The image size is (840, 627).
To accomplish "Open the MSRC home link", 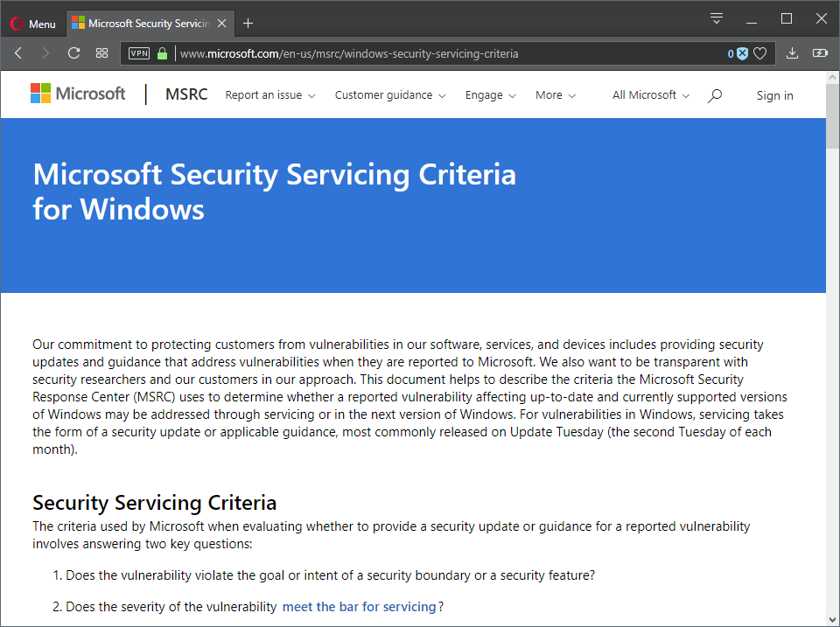I will [x=186, y=94].
